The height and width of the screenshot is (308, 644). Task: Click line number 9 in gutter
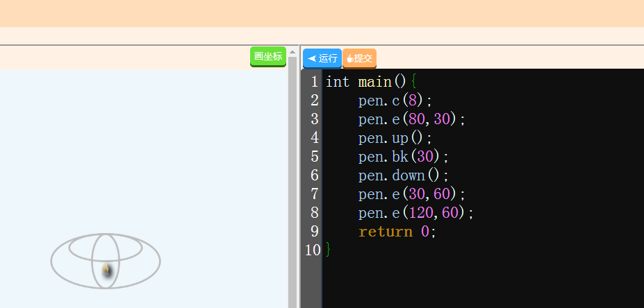pos(314,232)
